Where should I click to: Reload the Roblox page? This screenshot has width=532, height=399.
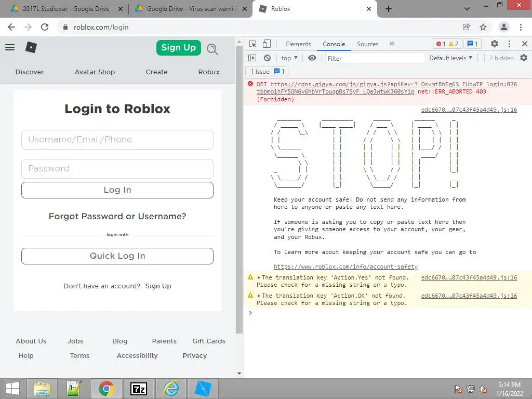(45, 27)
